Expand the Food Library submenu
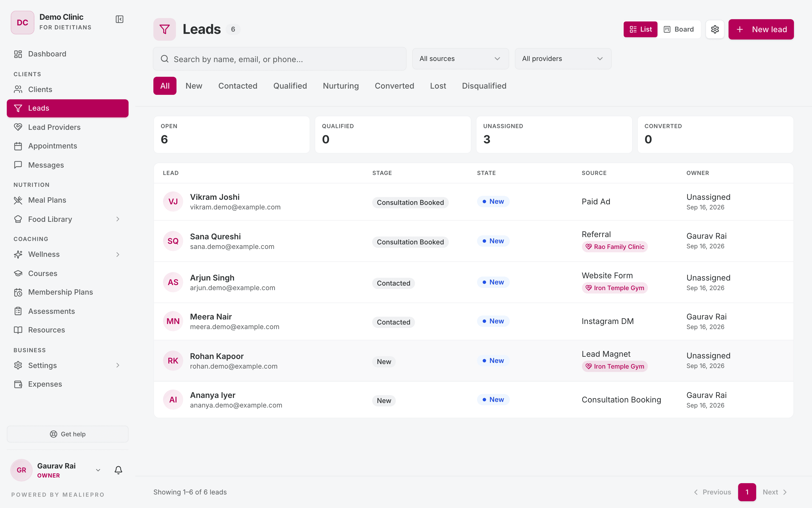Image resolution: width=812 pixels, height=508 pixels. coord(118,219)
